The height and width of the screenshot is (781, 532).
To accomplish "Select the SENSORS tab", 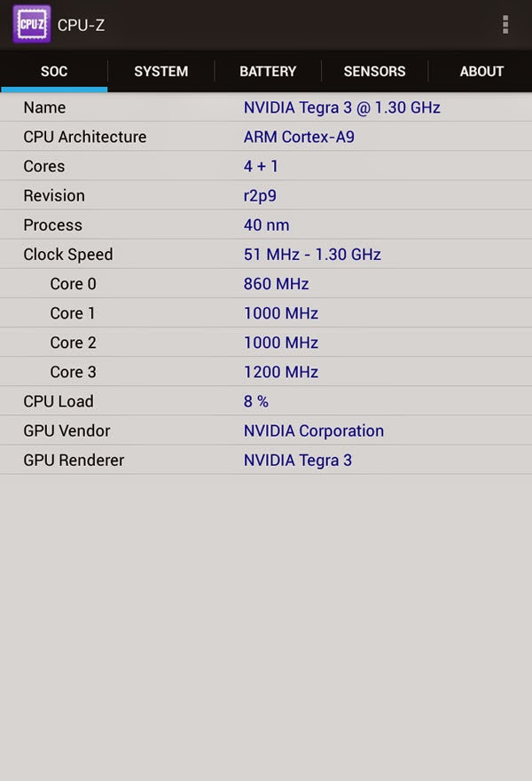I will click(375, 71).
